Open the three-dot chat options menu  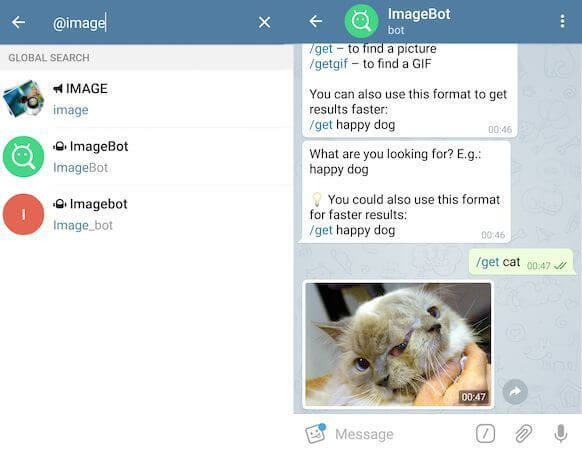(562, 21)
